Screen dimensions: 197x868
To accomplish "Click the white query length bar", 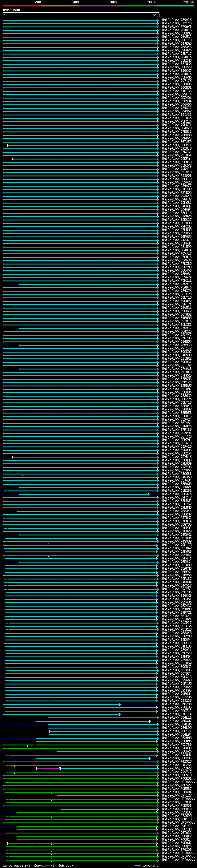I will [x=81, y=12].
